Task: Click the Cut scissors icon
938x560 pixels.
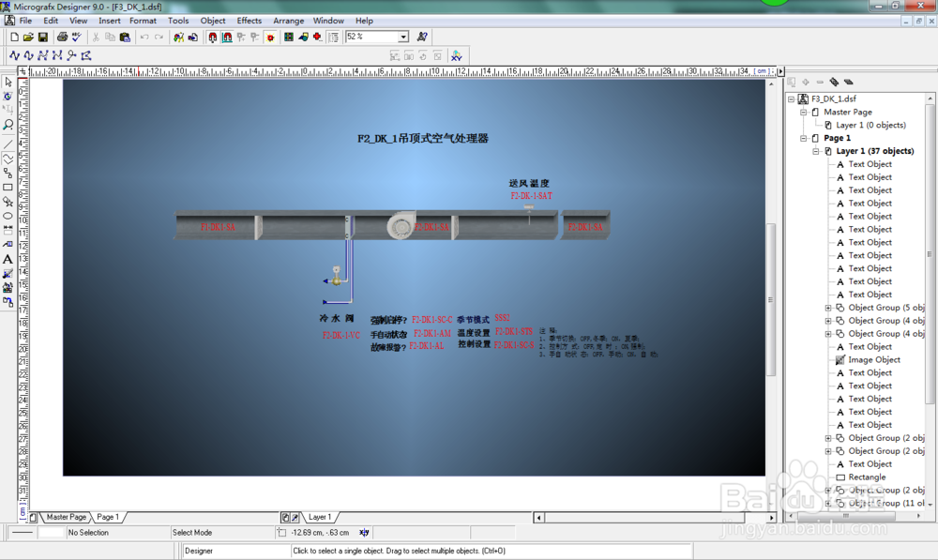Action: 96,38
